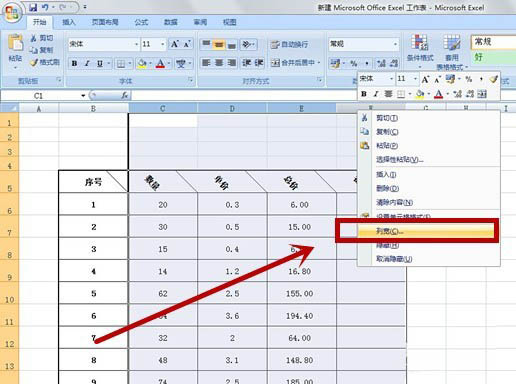Toggle Underline in the ribbon font group

(100, 63)
